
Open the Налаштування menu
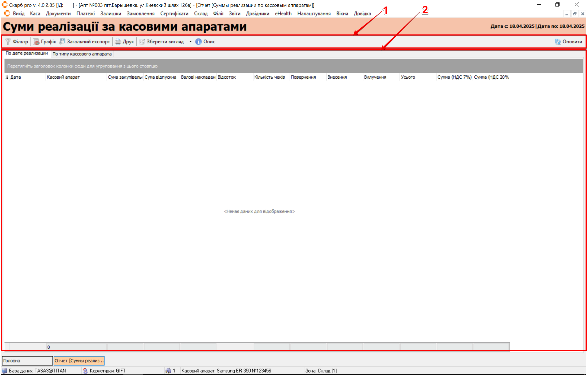point(314,14)
